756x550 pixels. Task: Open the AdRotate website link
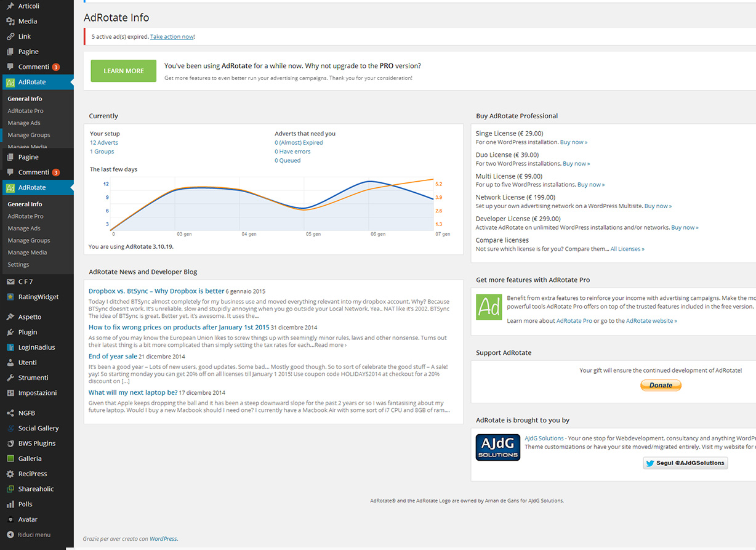pyautogui.click(x=651, y=321)
